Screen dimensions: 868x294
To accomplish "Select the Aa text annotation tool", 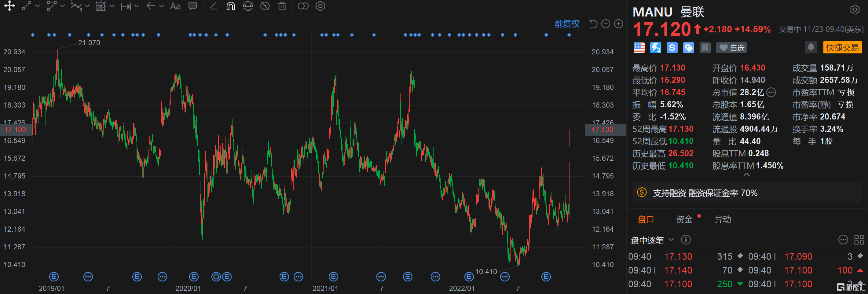I will [x=175, y=6].
